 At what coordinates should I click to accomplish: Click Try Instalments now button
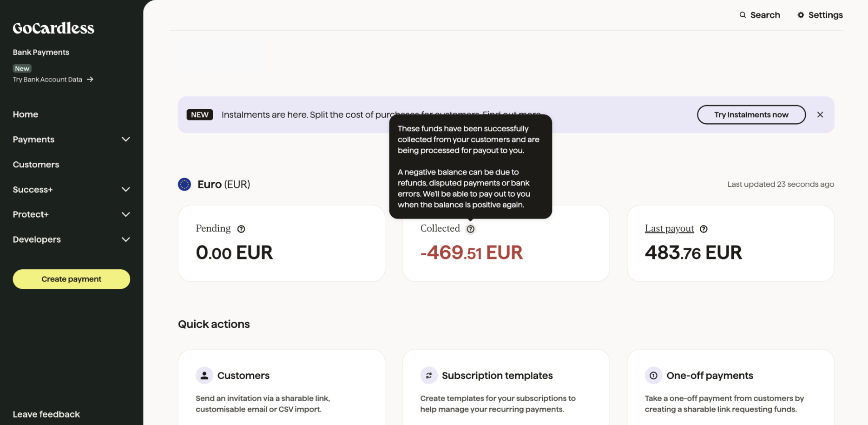751,115
